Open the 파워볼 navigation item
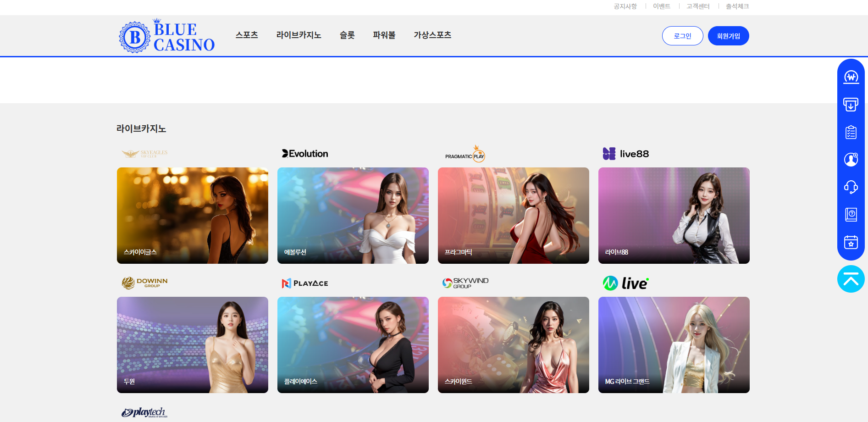This screenshot has width=868, height=422. pyautogui.click(x=384, y=35)
